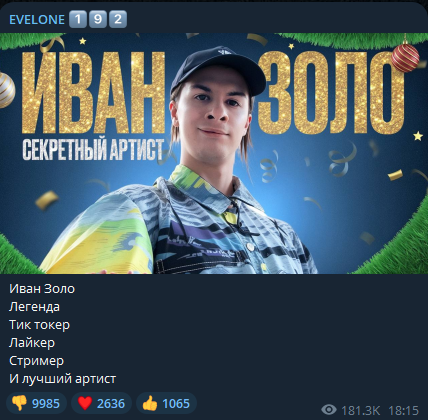Image resolution: width=428 pixels, height=420 pixels.
Task: Click the 'И лучший артист' text line
Action: [62, 379]
